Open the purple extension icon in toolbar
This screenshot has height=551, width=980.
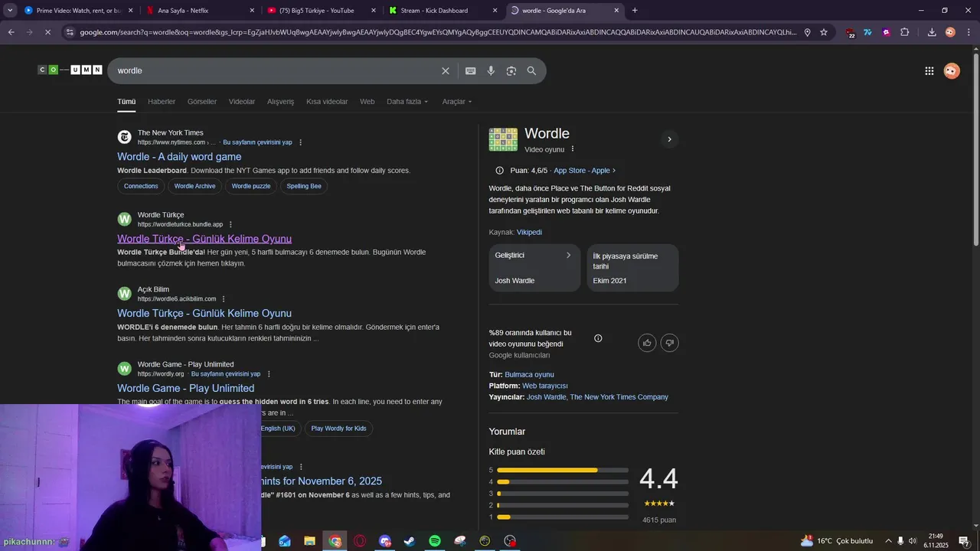point(887,32)
